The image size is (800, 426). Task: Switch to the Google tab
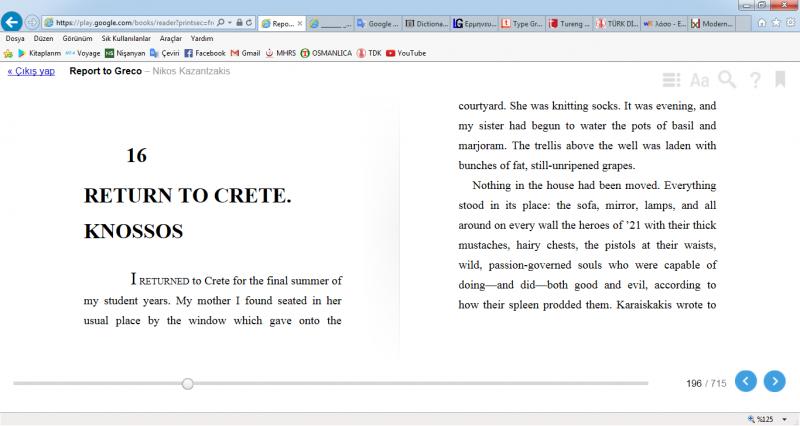[x=379, y=23]
